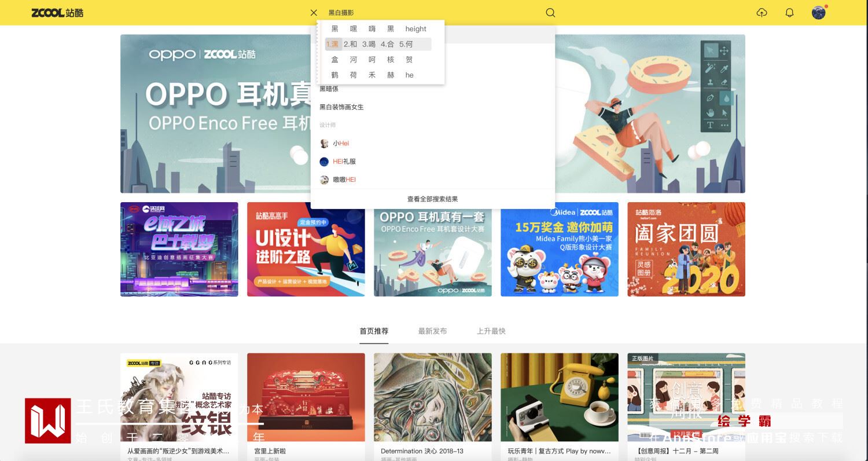
Task: Open the notification bell
Action: tap(789, 12)
